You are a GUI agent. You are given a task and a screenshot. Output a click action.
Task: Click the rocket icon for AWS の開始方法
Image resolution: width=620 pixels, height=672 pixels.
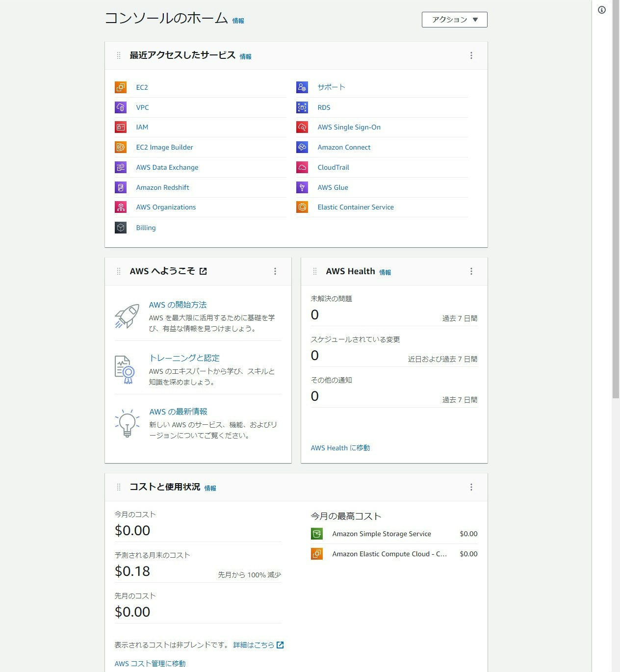coord(127,316)
